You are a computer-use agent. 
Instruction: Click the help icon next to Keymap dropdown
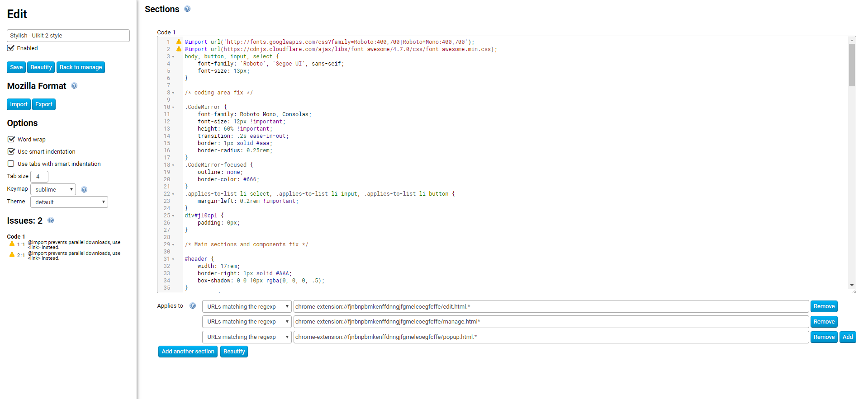click(84, 190)
